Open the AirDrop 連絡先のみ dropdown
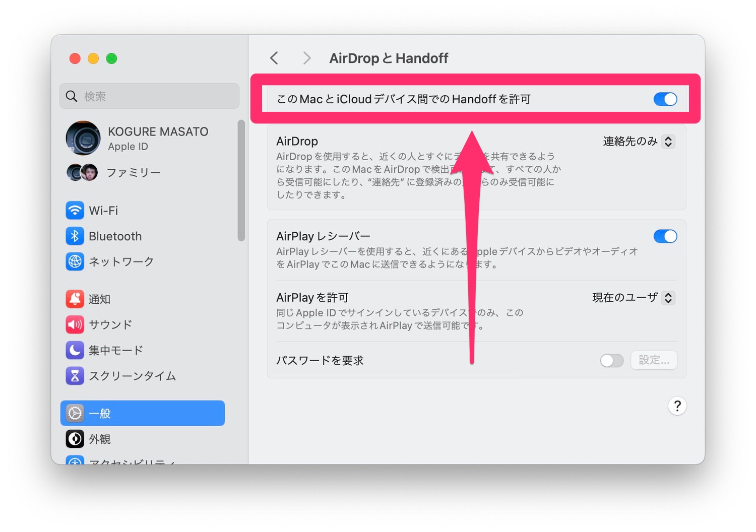Image resolution: width=756 pixels, height=532 pixels. pos(639,142)
